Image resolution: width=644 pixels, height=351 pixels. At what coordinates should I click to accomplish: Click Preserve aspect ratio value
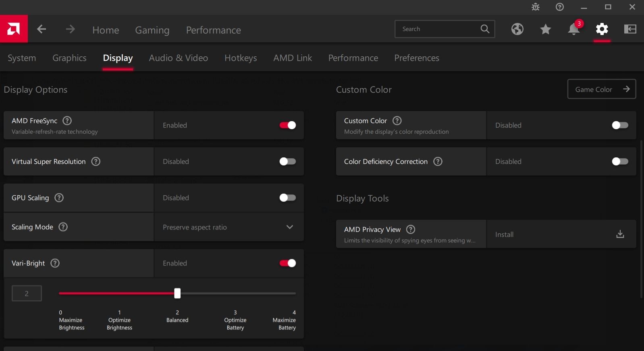pos(195,227)
